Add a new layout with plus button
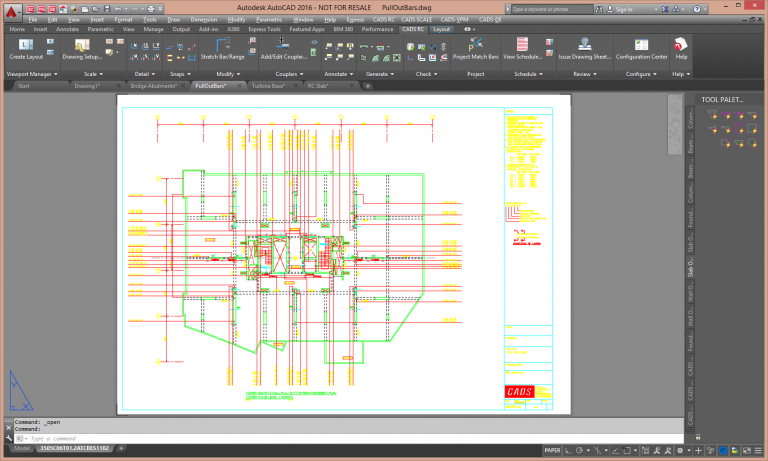Screen dimensions: 768x461 [x=121, y=449]
